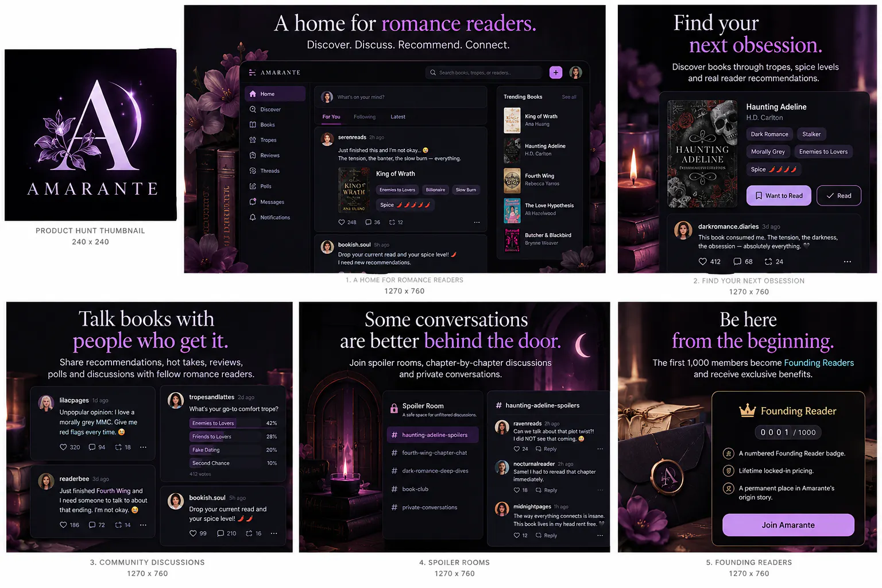This screenshot has height=588, width=882.
Task: Open King of Wrath in Trending Books
Action: 540,120
